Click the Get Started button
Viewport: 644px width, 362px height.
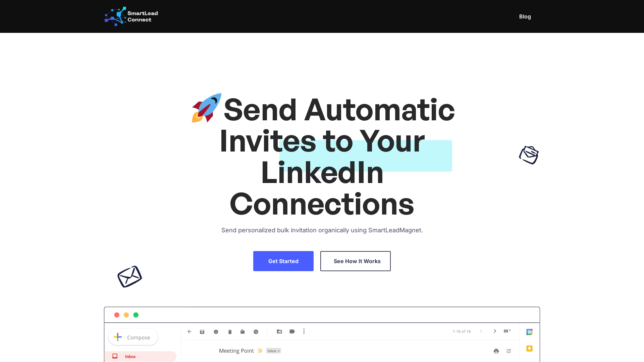pyautogui.click(x=283, y=261)
